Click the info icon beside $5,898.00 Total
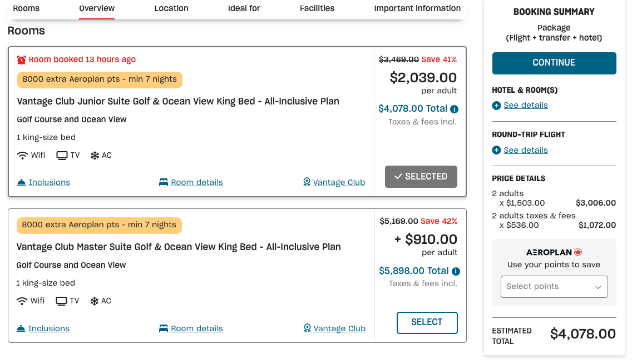Viewport: 632px width, 364px height. click(x=456, y=272)
